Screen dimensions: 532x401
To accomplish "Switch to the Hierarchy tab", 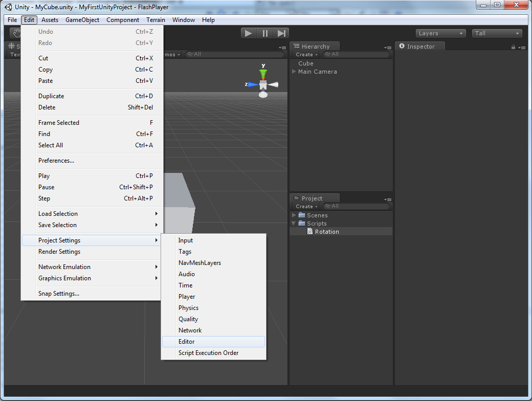I will 315,46.
